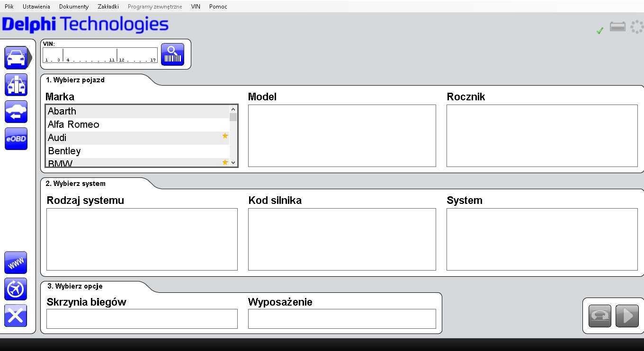Open the WWW web browser icon
Screen dimensions: 644x351
pos(16,263)
